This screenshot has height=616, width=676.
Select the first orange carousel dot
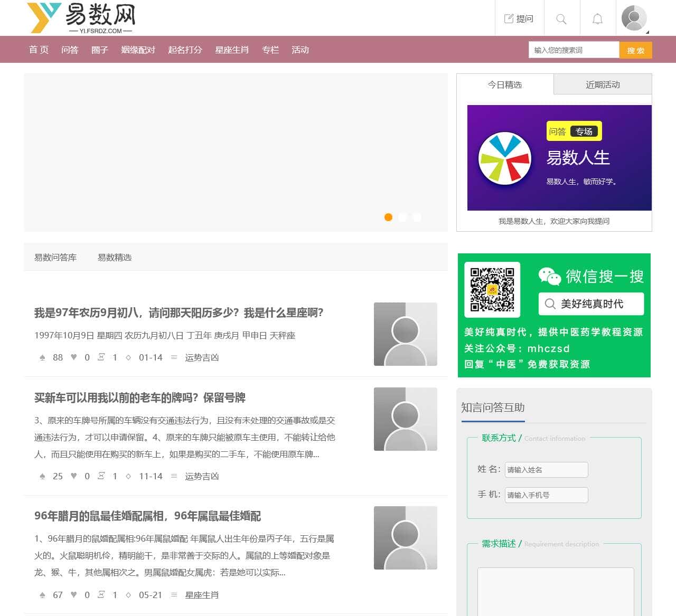[388, 217]
